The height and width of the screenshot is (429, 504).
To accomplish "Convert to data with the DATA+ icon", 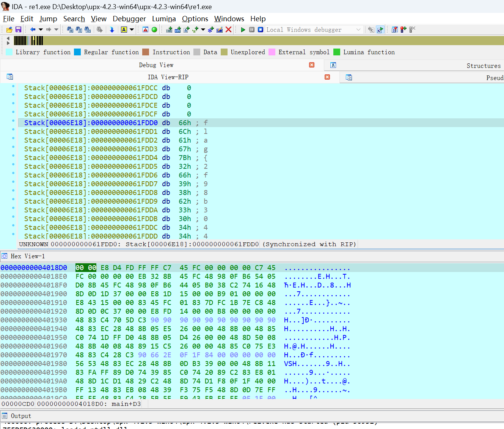I will click(178, 30).
